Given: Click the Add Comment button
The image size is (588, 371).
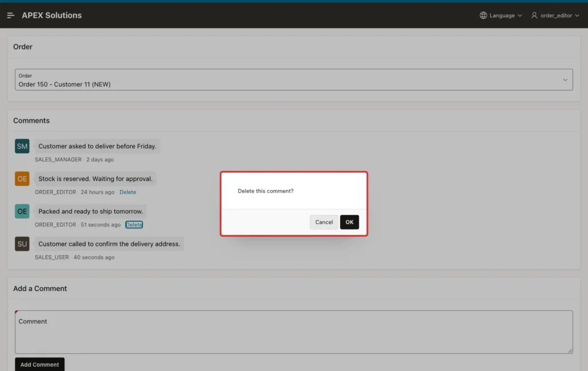Looking at the screenshot, I should coord(40,364).
